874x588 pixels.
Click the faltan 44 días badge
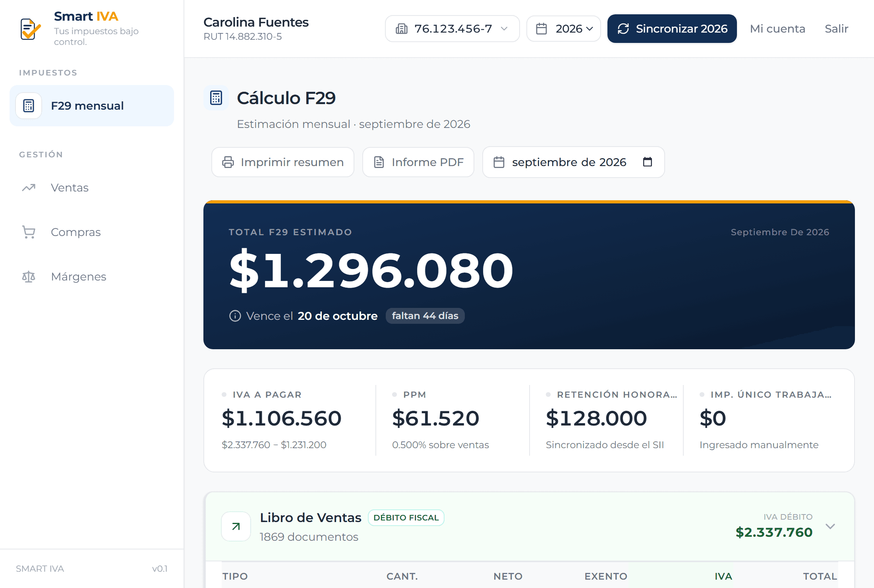coord(425,316)
